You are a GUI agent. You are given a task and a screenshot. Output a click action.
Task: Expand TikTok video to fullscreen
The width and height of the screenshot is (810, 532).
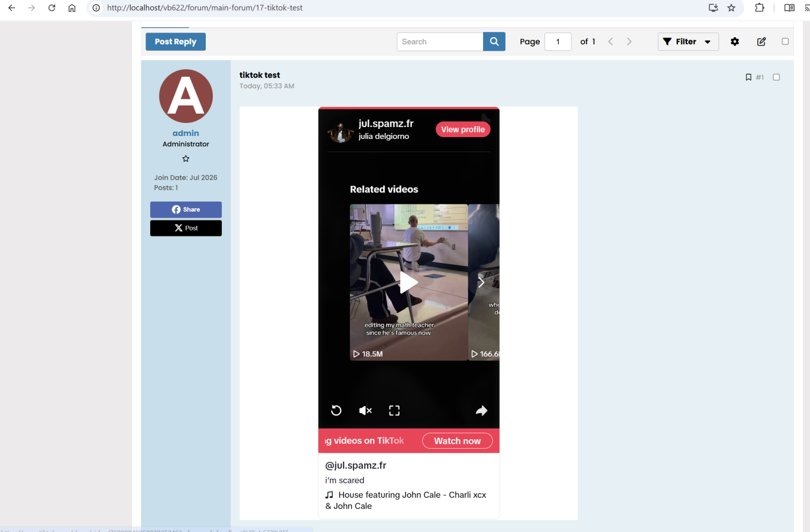394,410
